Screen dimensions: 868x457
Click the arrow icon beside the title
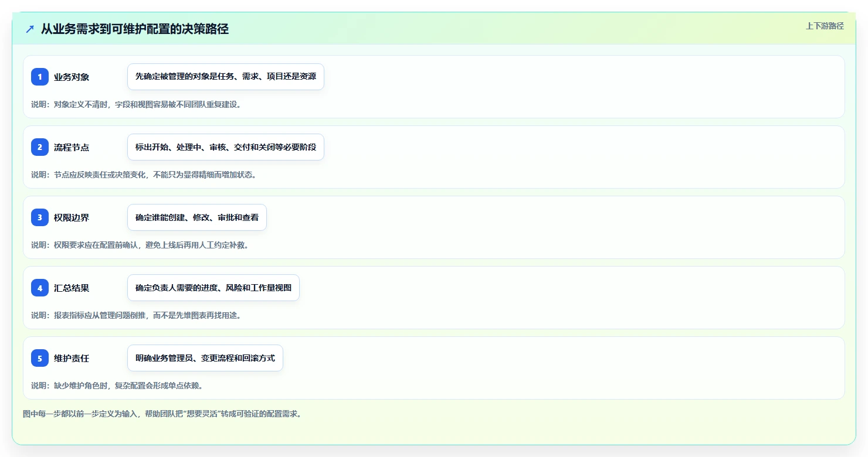pyautogui.click(x=30, y=29)
